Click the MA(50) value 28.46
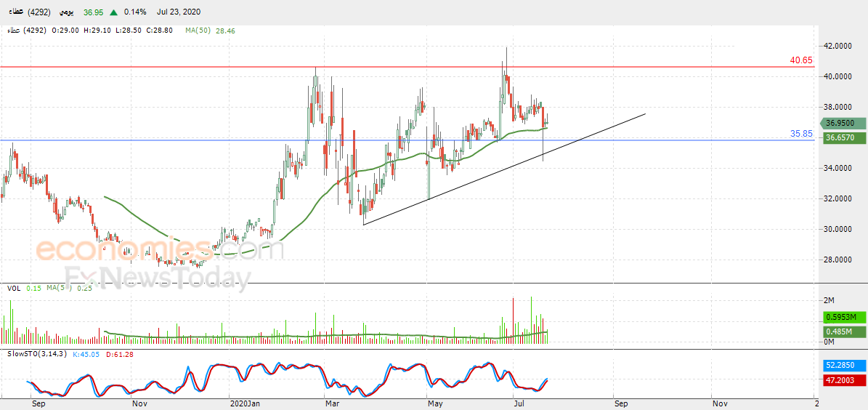The image size is (868, 410). [227, 31]
